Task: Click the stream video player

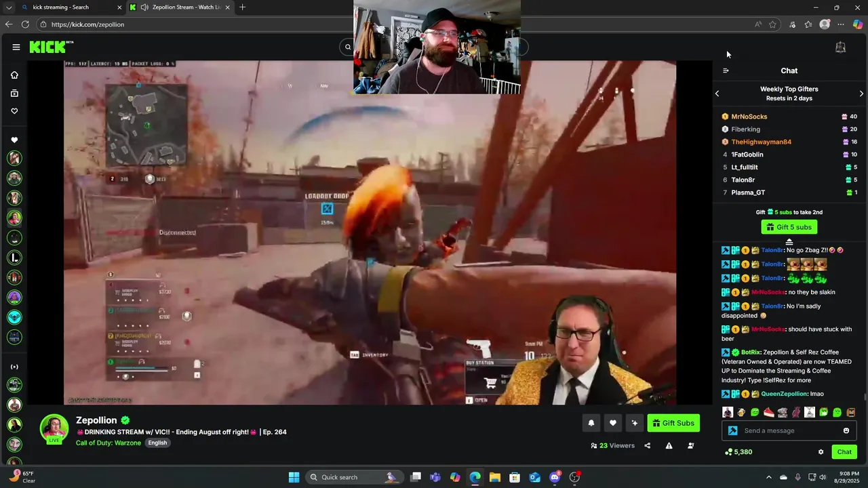Action: 370,232
